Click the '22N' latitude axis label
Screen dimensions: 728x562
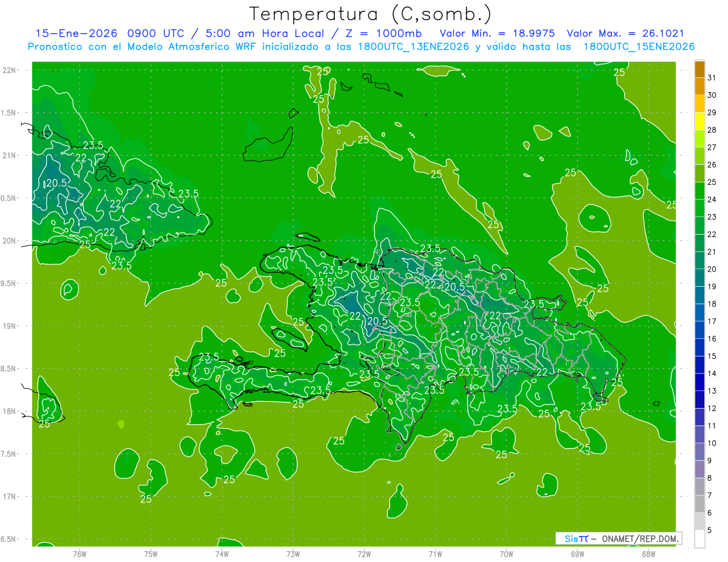click(10, 70)
